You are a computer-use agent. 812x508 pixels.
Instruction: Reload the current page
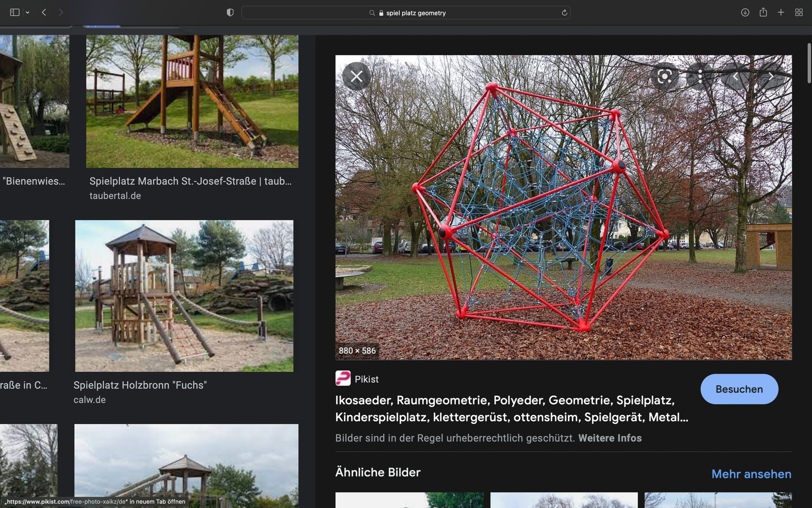pyautogui.click(x=564, y=13)
